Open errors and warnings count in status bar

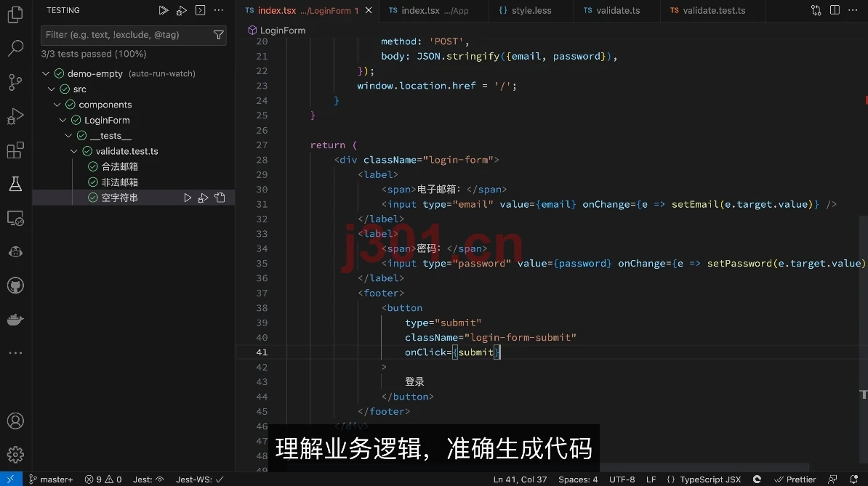103,479
